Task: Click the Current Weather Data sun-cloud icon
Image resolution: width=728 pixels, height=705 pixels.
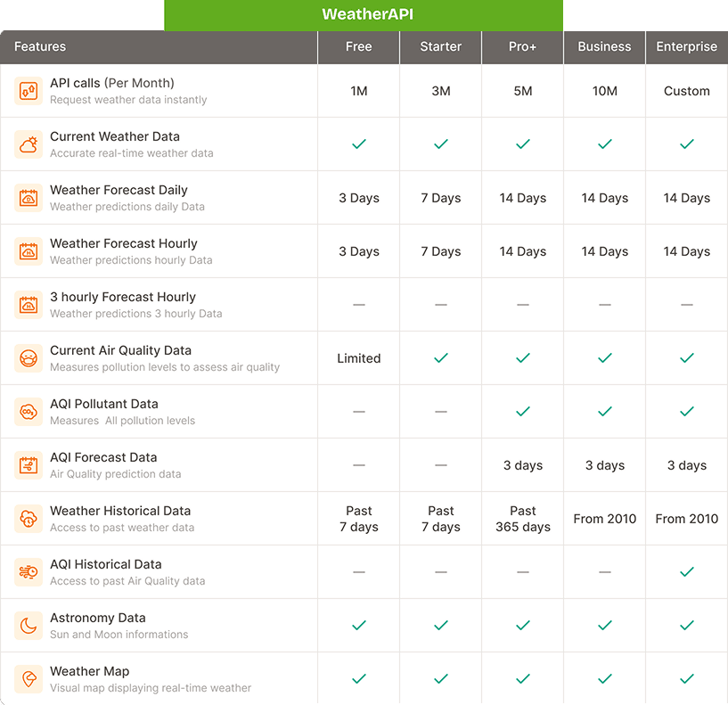Action: tap(29, 144)
